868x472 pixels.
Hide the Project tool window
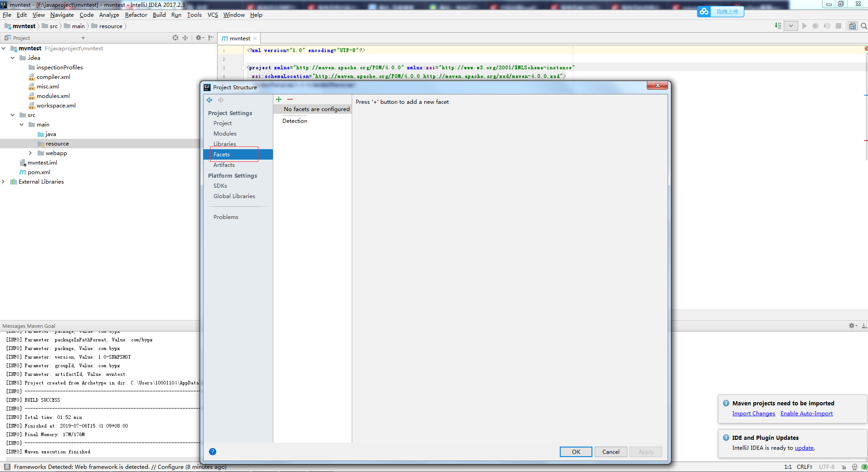coord(211,38)
